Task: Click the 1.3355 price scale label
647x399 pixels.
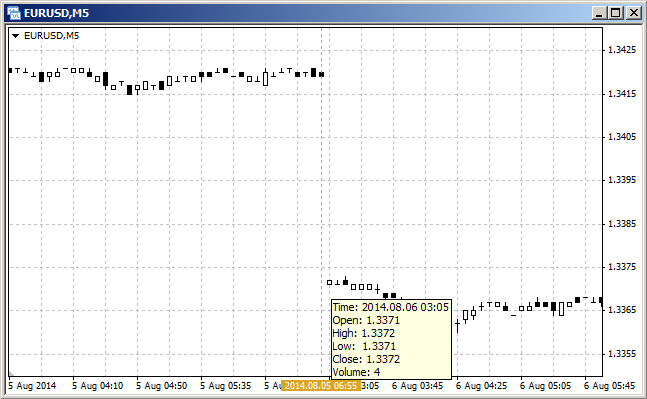Action: click(622, 354)
